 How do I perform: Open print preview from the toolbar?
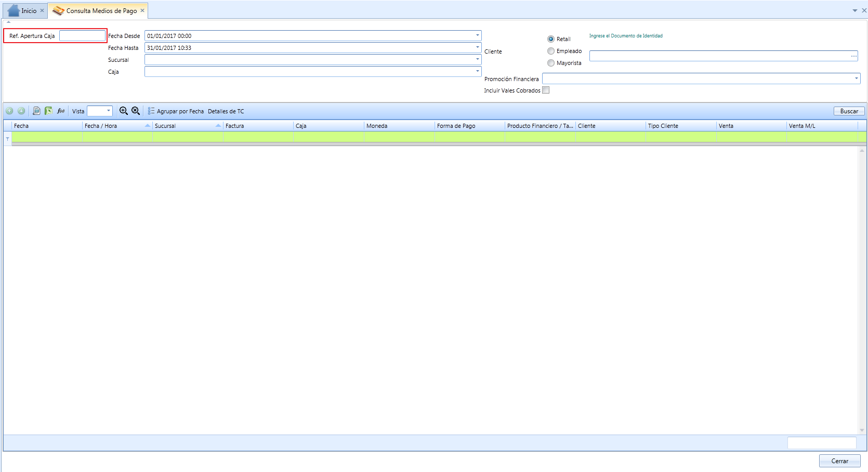point(36,111)
